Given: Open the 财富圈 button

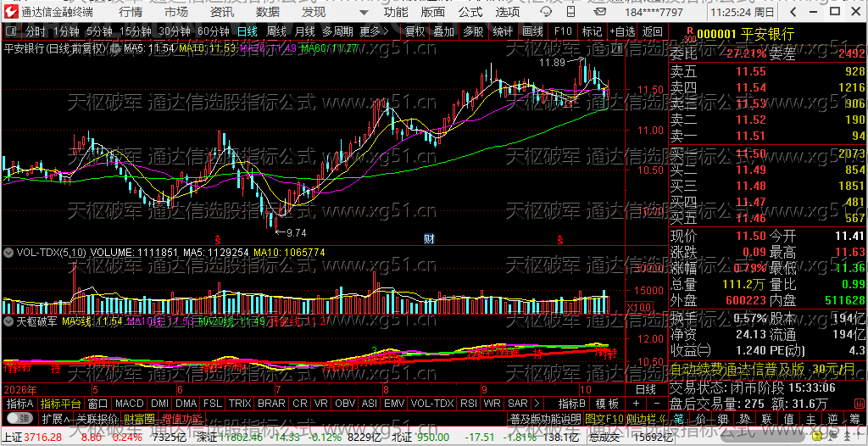Looking at the screenshot, I should click(x=139, y=418).
